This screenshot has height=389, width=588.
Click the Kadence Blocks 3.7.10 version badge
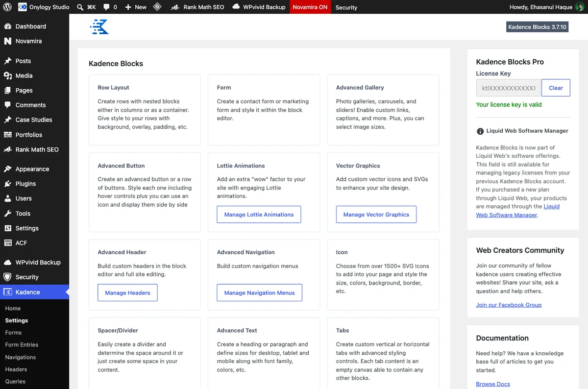(x=537, y=27)
